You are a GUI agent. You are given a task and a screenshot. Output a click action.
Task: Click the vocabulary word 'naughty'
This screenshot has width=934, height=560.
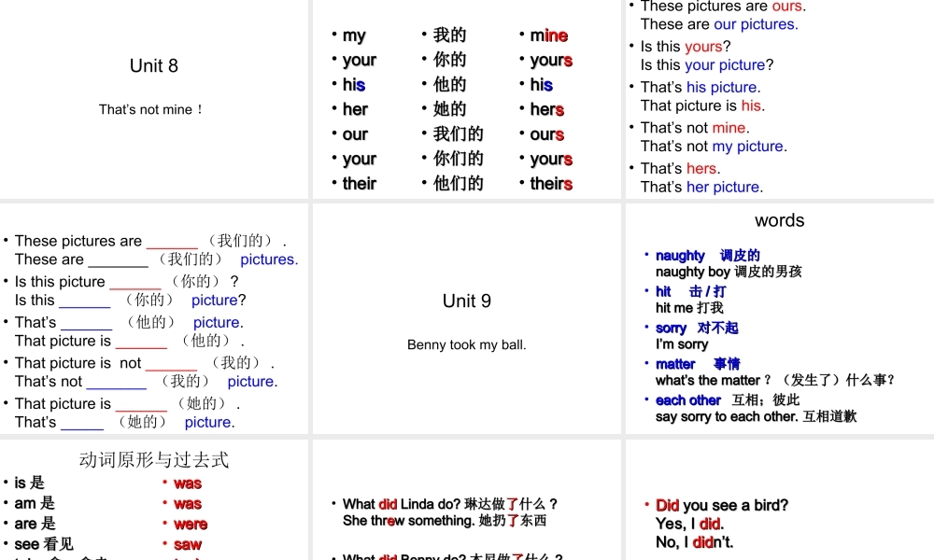(x=680, y=256)
